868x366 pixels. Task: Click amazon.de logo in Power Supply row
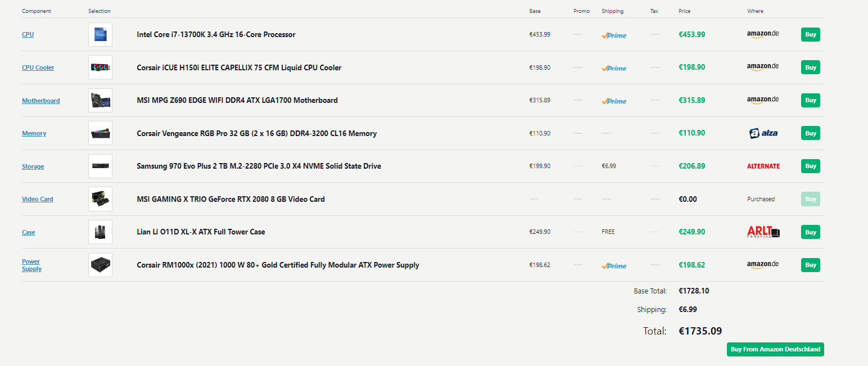[763, 264]
